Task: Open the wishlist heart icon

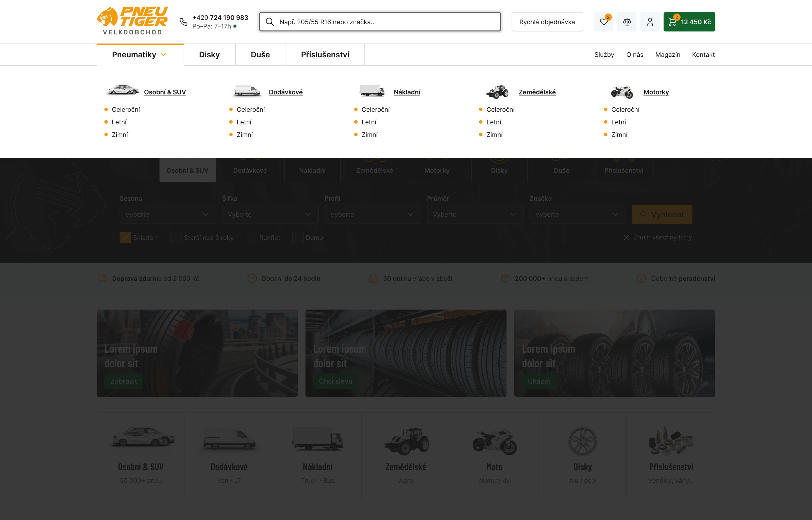Action: [603, 22]
